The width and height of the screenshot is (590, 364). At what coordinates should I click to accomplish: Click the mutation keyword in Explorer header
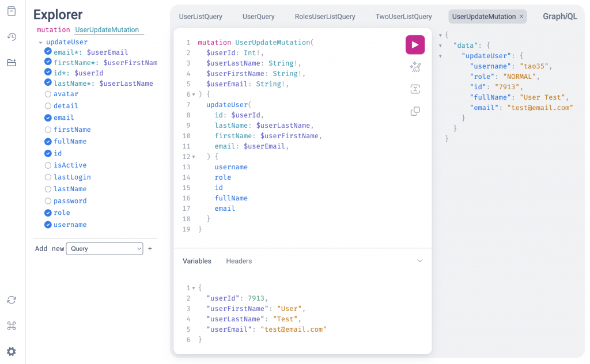(54, 30)
